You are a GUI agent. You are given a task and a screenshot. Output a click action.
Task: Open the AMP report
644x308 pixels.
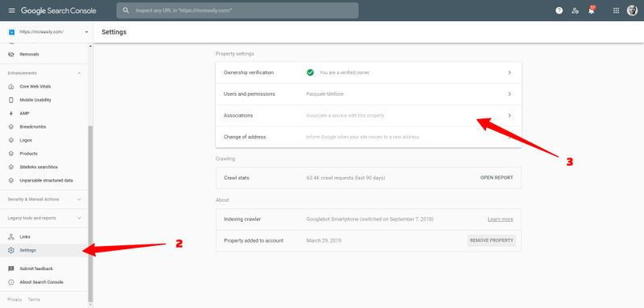click(x=44, y=113)
